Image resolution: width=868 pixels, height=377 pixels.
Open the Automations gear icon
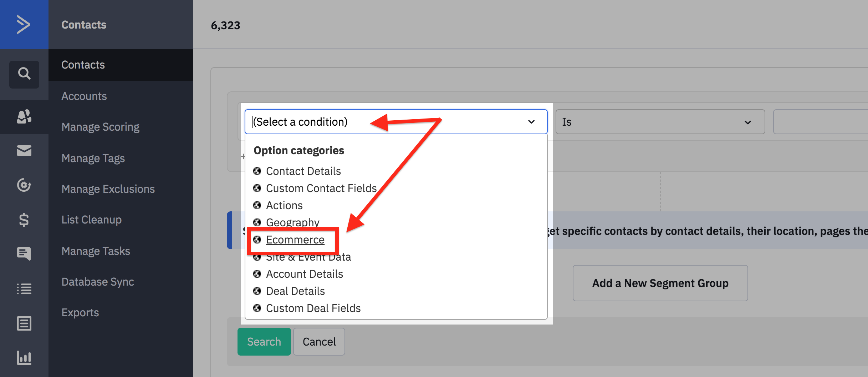24,185
